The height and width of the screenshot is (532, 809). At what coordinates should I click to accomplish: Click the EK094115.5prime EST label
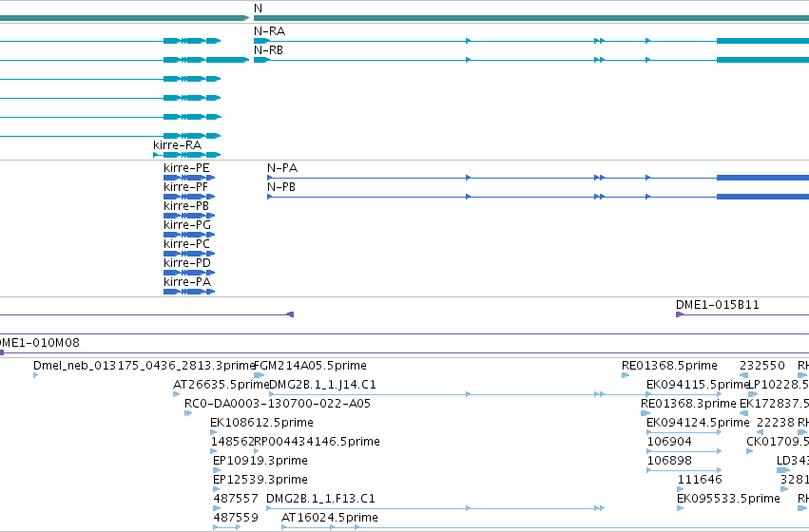click(697, 385)
